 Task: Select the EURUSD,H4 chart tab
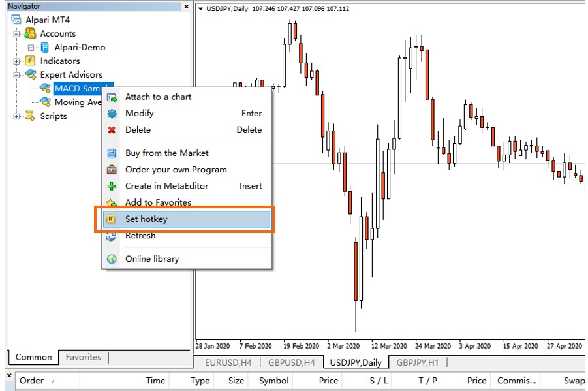pos(228,362)
